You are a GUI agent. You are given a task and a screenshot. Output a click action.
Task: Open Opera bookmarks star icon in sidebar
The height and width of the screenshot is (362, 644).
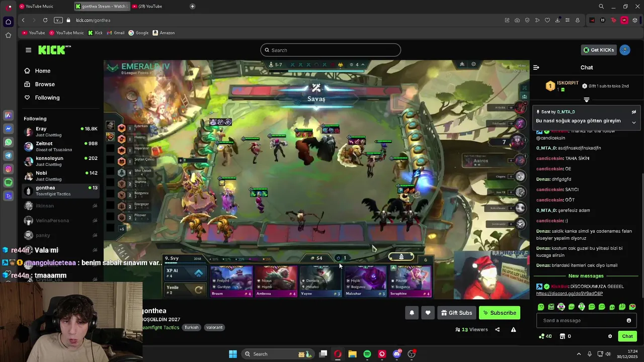8,35
